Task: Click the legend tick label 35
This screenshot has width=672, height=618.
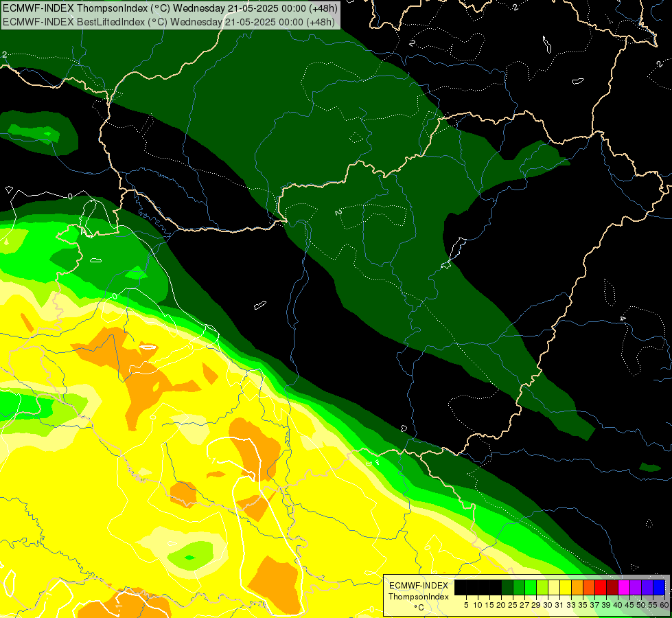Action: (583, 605)
